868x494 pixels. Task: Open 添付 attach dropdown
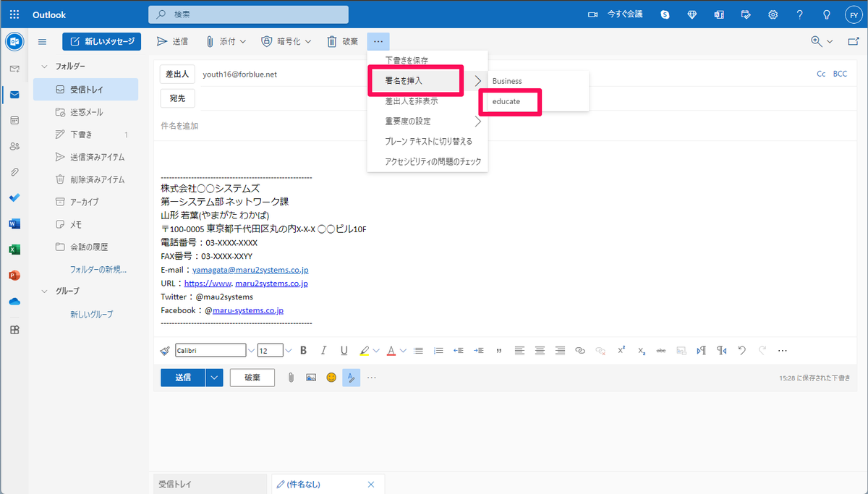243,42
